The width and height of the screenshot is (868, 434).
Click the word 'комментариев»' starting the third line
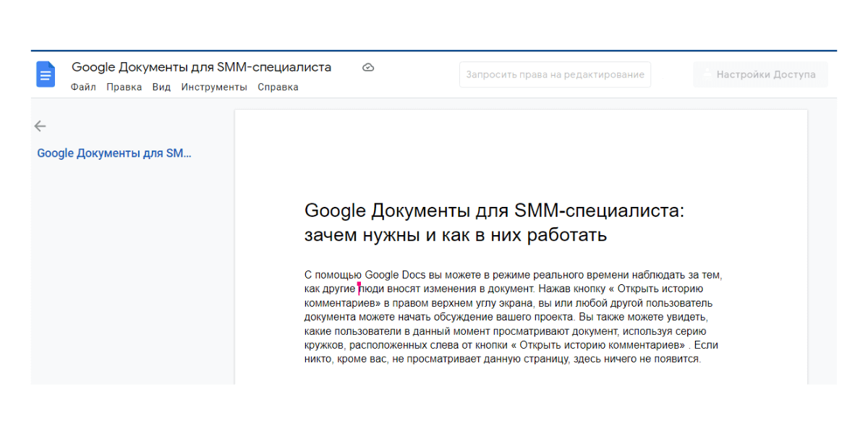click(342, 302)
